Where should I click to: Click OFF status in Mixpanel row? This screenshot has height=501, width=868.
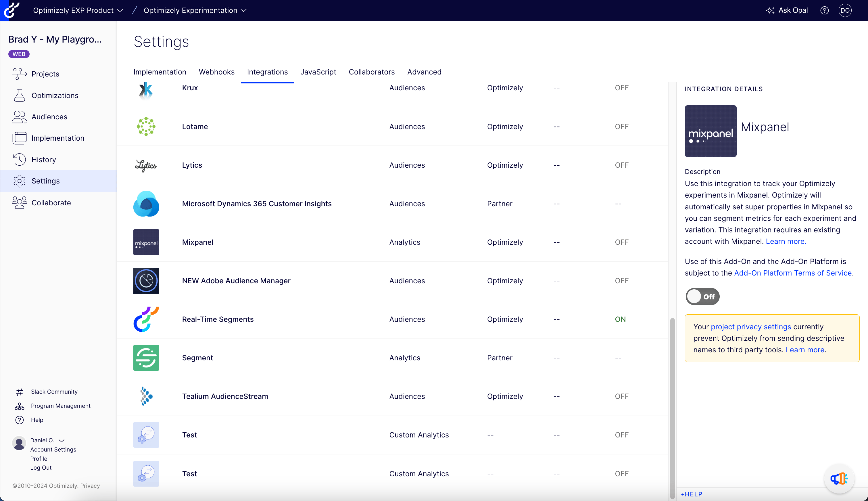pyautogui.click(x=621, y=242)
